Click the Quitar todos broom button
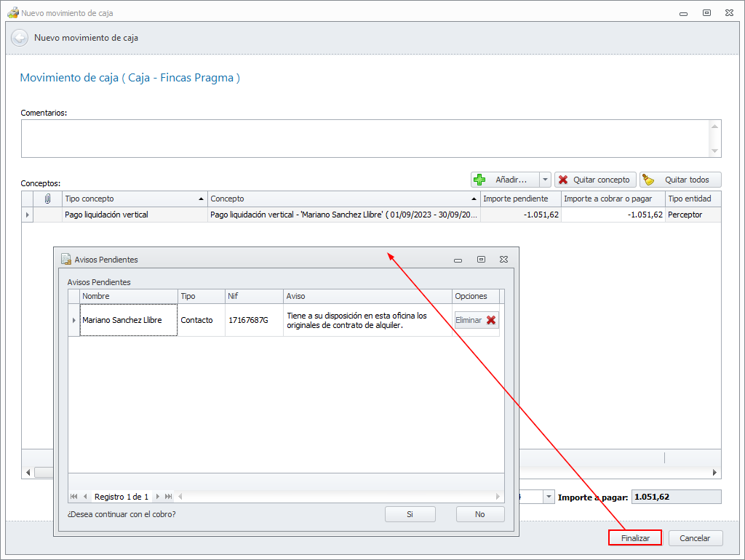Viewport: 745px width, 560px height. point(680,180)
